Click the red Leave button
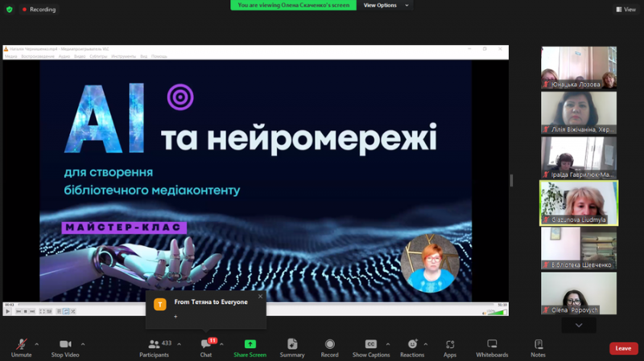Screen dimensions: 644x361 [623, 348]
